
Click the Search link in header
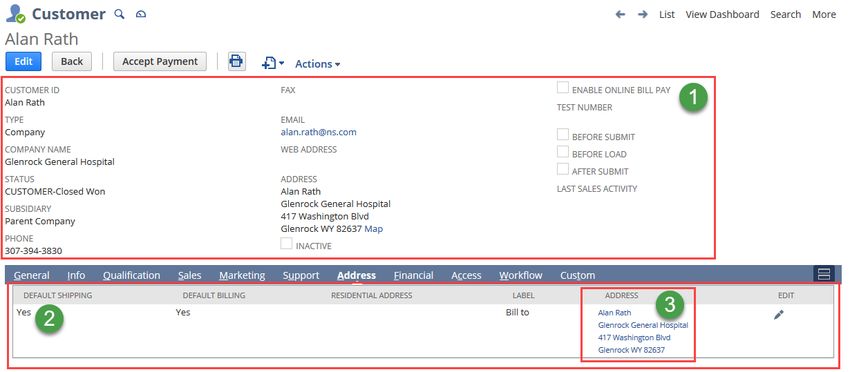pos(785,15)
